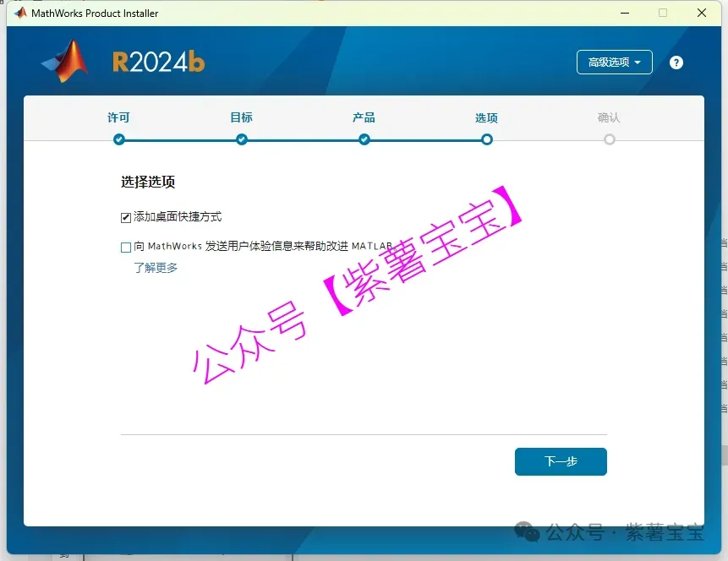Uncheck 添加桌面快捷方式 checkbox

click(126, 218)
